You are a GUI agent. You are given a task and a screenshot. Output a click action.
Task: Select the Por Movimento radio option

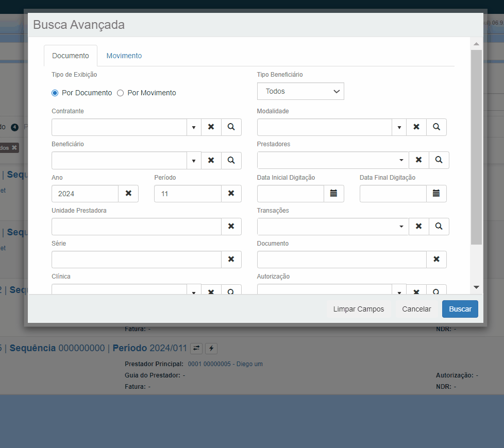[x=121, y=93]
